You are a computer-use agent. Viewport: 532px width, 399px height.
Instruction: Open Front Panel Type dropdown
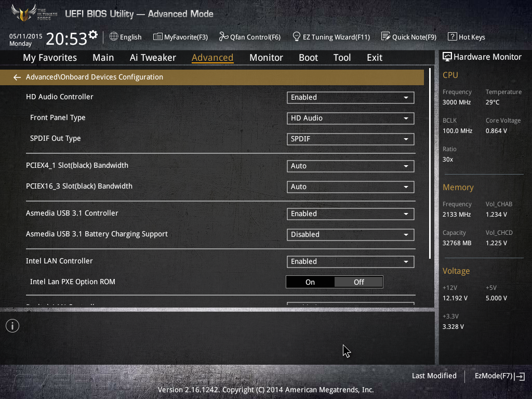pyautogui.click(x=351, y=118)
